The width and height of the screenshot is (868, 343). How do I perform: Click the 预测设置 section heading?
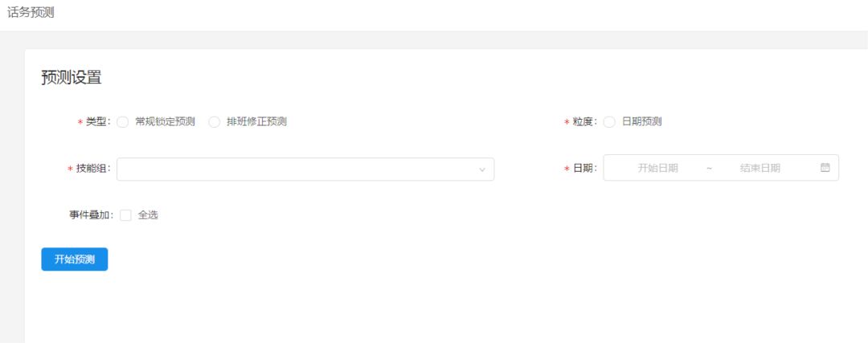click(x=72, y=78)
